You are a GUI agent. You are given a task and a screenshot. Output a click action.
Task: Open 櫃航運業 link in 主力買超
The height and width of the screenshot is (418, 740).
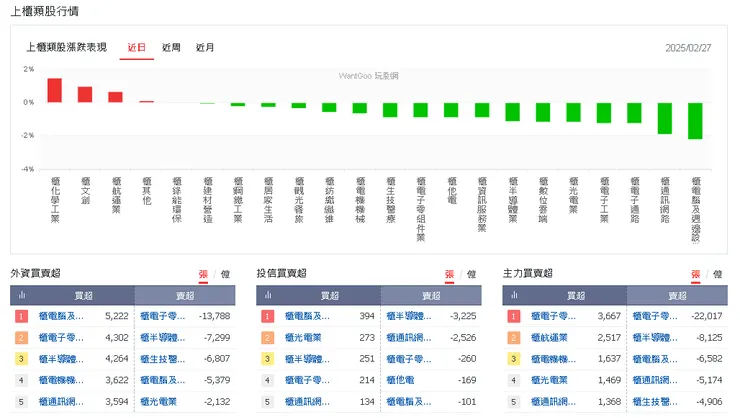tap(549, 338)
